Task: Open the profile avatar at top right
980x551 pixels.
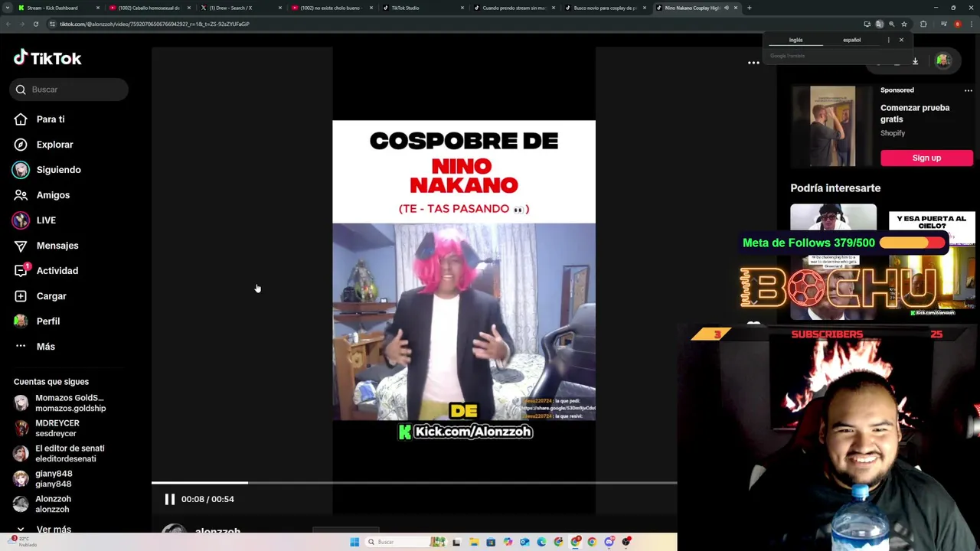Action: point(943,61)
